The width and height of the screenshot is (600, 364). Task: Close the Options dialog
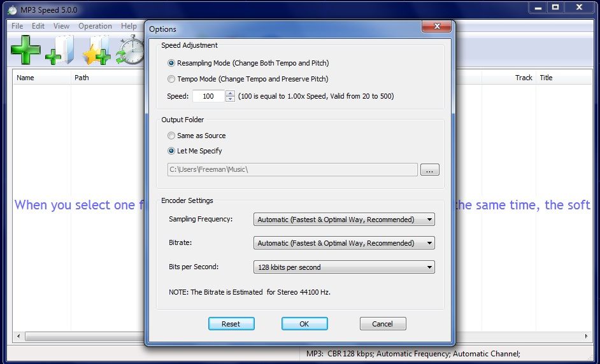point(436,26)
